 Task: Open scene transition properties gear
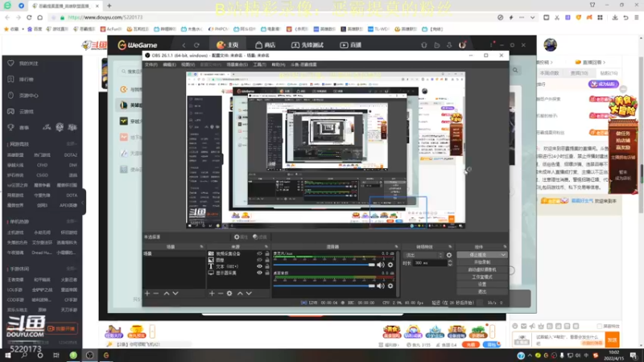click(449, 255)
